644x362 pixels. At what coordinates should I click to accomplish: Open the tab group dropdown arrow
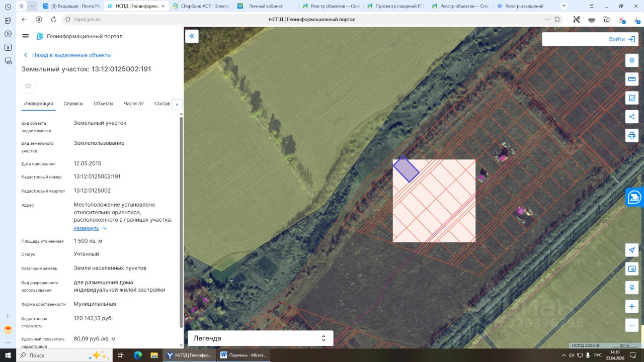pos(33,6)
